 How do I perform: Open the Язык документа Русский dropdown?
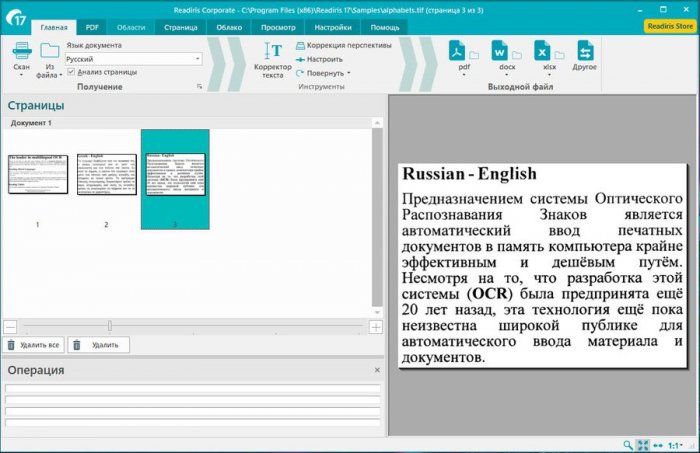(x=133, y=59)
